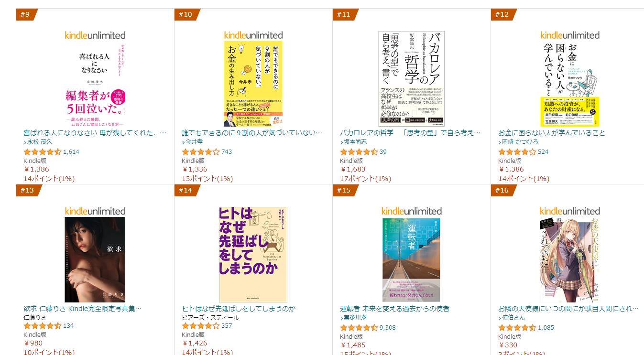Open the 743 star rating for 今井孝's book
Image resolution: width=644 pixels, height=355 pixels.
[201, 152]
